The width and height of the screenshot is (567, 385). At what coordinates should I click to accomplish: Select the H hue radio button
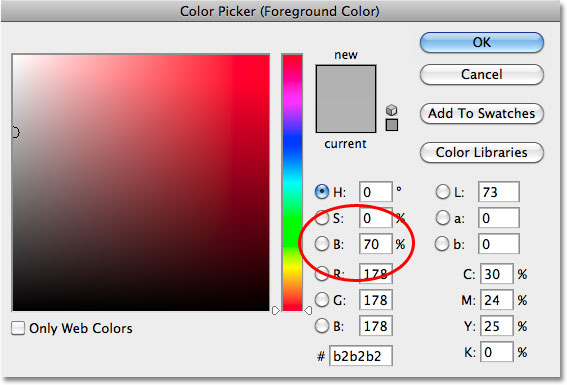[x=322, y=192]
